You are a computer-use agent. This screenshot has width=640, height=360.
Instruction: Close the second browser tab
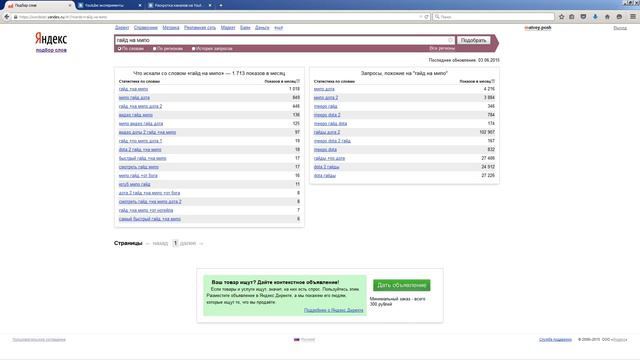coord(140,5)
